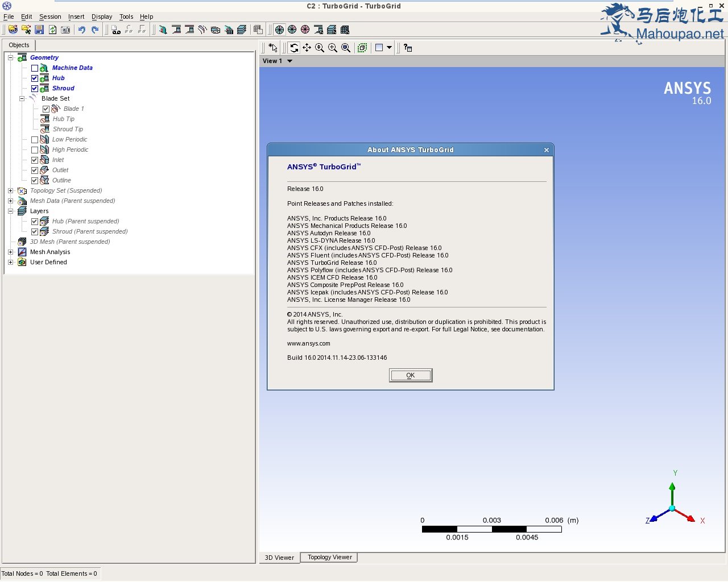The image size is (728, 582).
Task: Toggle the Inlet checkbox
Action: tap(35, 160)
